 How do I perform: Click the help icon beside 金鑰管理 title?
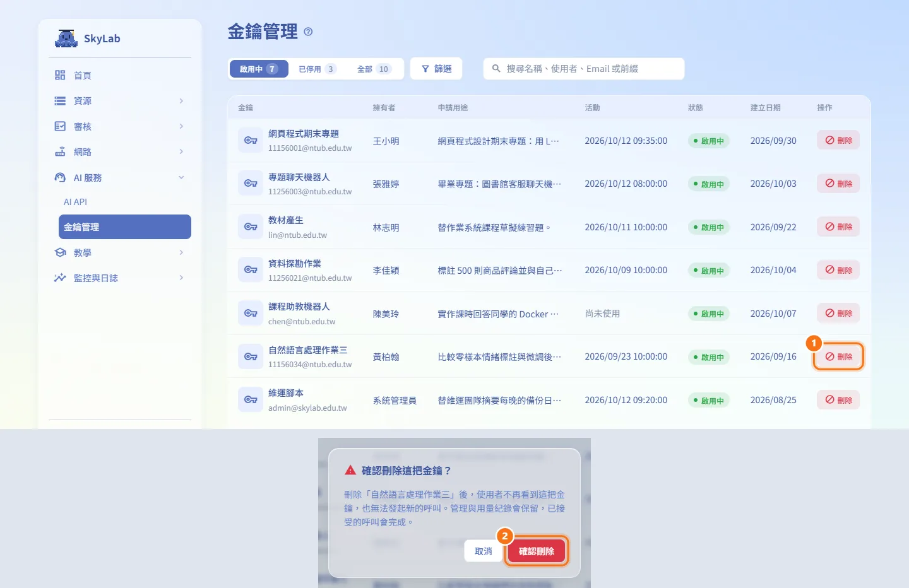click(308, 32)
